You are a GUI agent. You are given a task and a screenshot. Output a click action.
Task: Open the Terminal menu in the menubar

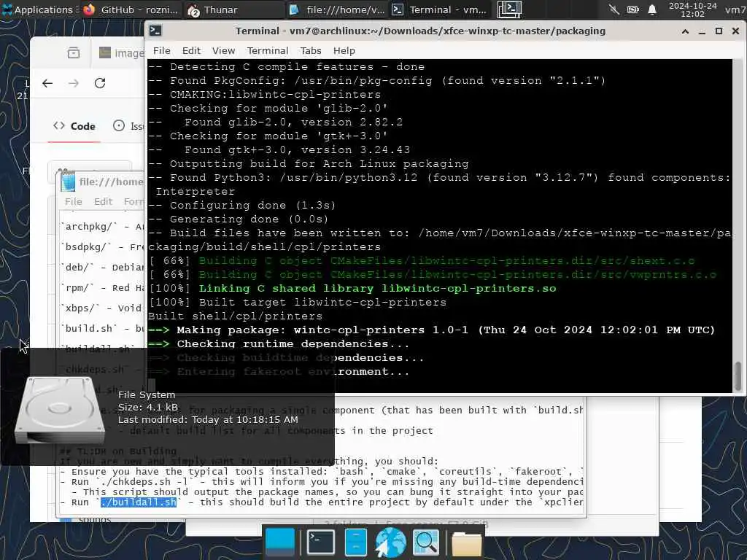267,50
